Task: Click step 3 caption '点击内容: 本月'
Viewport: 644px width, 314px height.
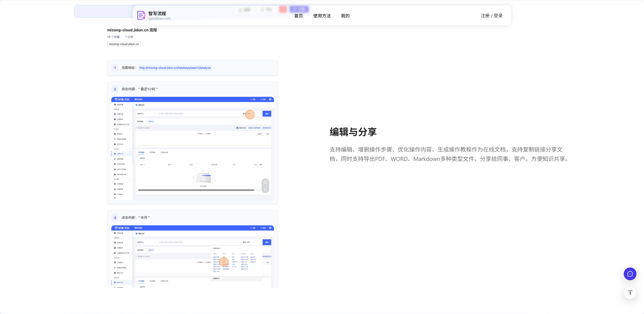Action: coord(136,218)
